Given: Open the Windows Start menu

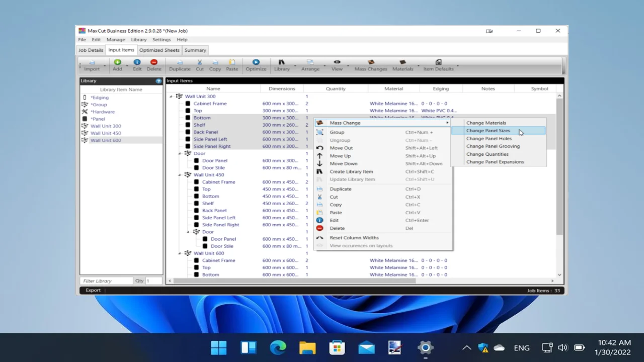Looking at the screenshot, I should 219,347.
